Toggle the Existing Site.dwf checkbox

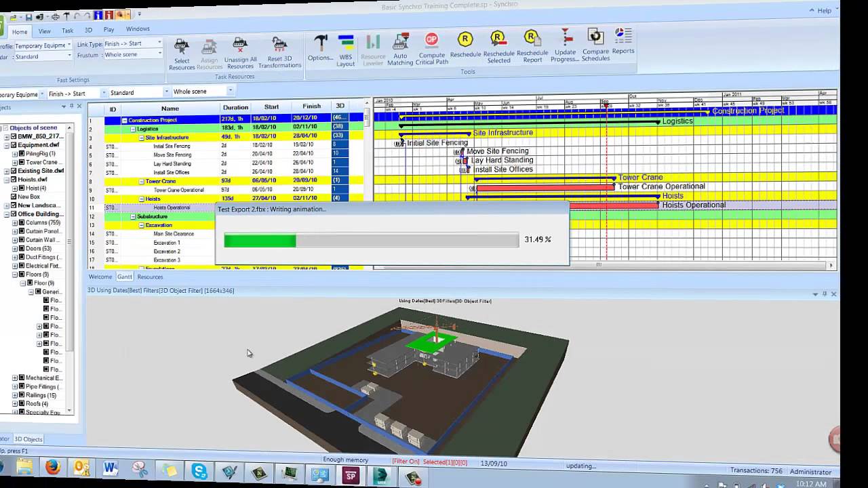tap(14, 171)
